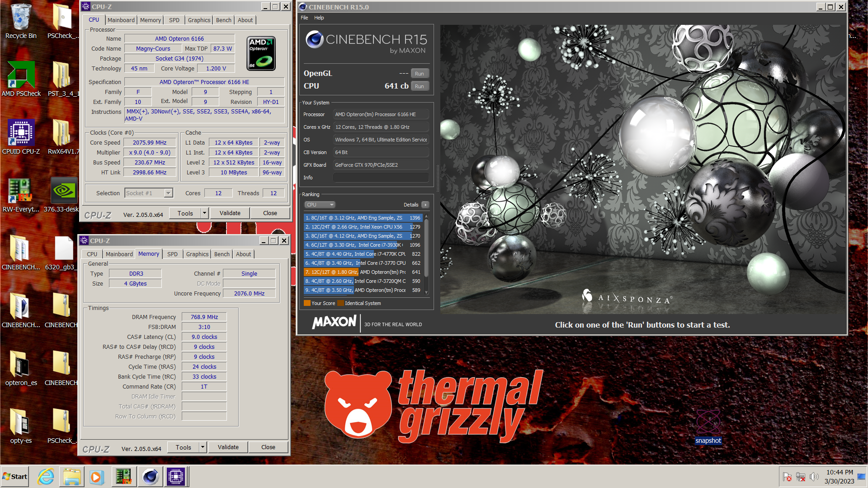This screenshot has width=868, height=488.
Task: Select ranking row '4C/8T @ 3.50 GHz, AMD Opteron'
Action: [363, 290]
